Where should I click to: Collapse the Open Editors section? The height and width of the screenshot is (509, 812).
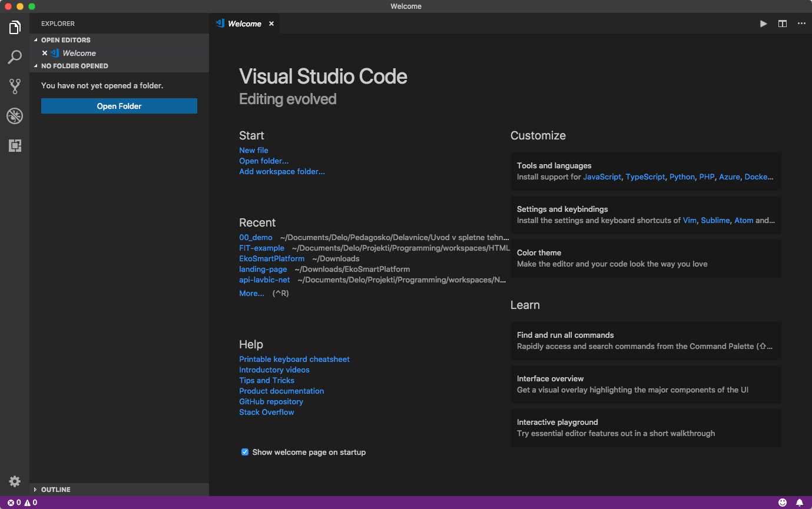tap(119, 40)
